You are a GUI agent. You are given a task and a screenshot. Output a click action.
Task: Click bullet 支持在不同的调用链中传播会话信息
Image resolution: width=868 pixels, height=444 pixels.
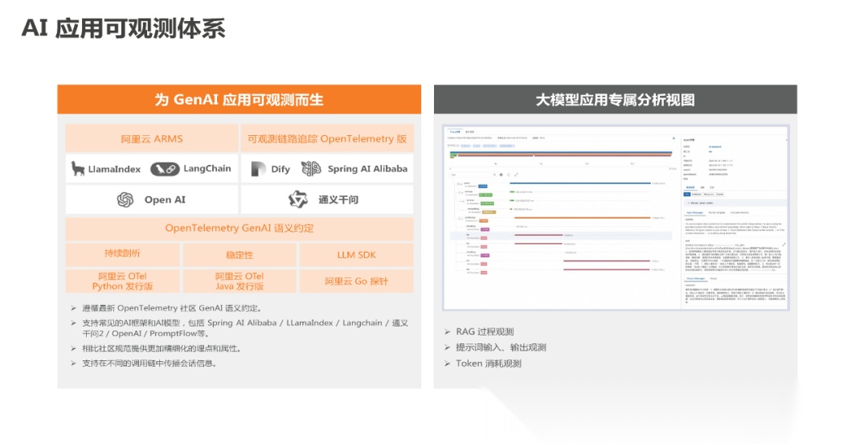149,364
